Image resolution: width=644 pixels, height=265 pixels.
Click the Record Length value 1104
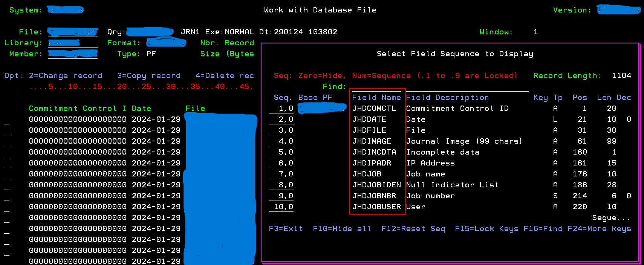(621, 76)
